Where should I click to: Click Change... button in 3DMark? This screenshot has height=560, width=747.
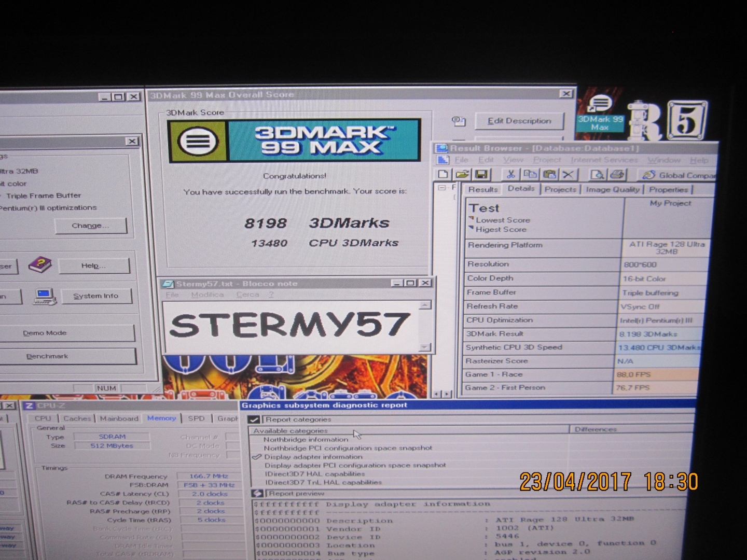(x=90, y=226)
